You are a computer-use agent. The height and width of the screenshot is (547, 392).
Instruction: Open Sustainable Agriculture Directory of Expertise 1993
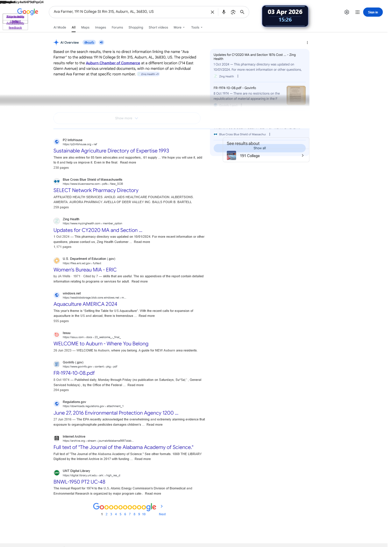click(x=111, y=151)
